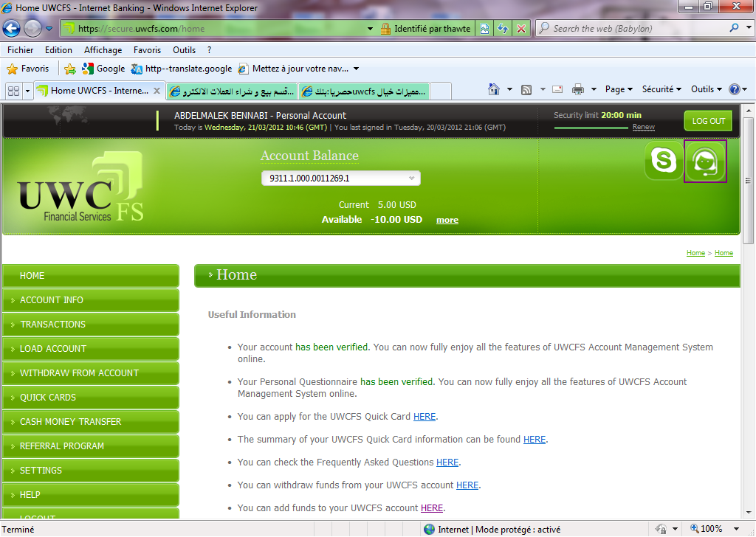Click the Skype contact icon
Image resolution: width=756 pixels, height=537 pixels.
(x=664, y=160)
